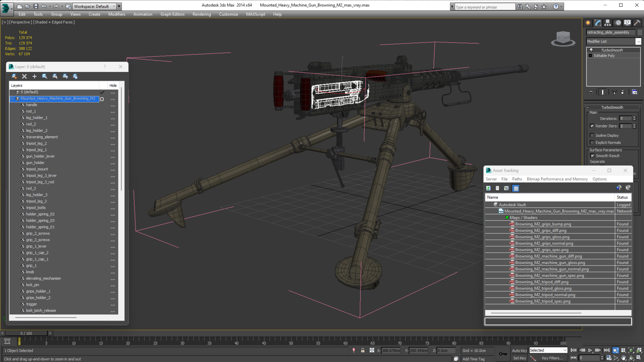Screen dimensions: 644x362
Task: Click the configure modifier sets icon
Action: 635,92
